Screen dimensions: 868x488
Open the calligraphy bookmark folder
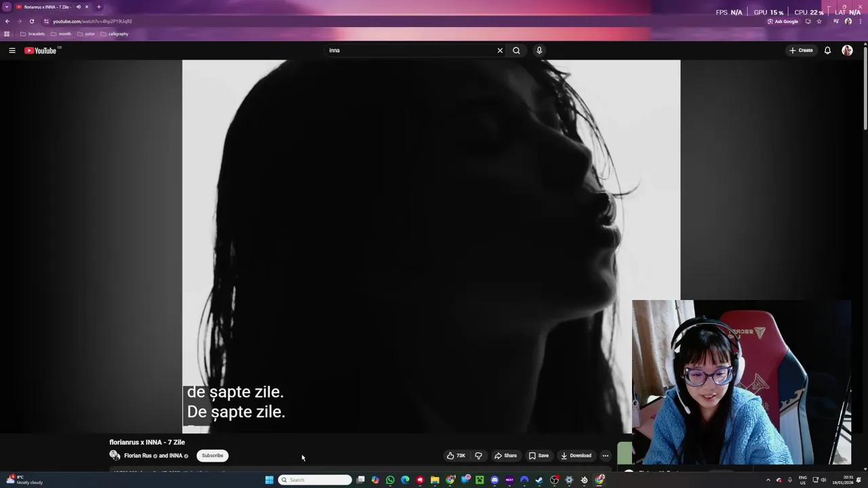[115, 34]
